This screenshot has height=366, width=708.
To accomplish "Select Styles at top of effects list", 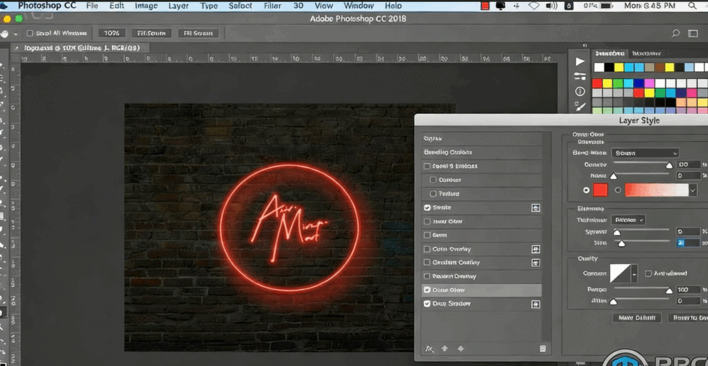I will click(x=482, y=139).
